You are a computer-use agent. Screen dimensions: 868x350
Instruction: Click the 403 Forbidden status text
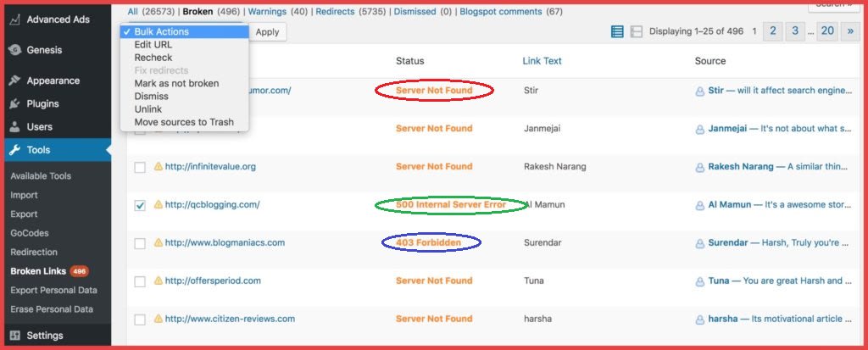click(428, 242)
